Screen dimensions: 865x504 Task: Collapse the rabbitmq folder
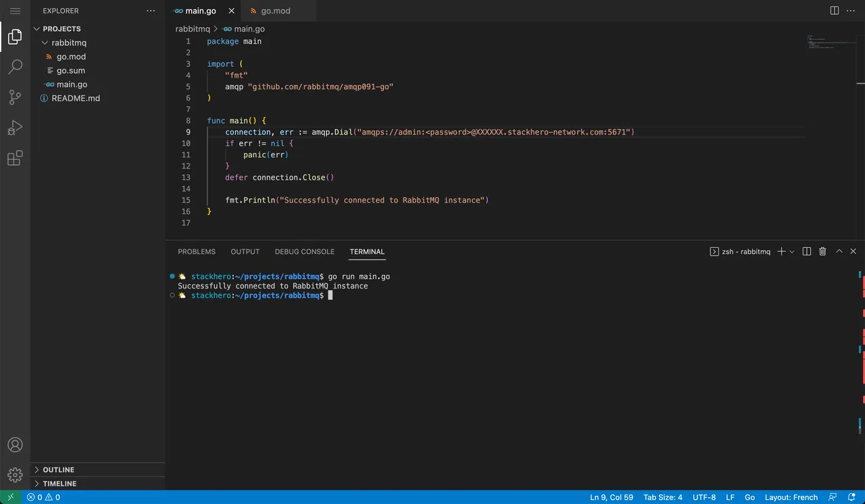(97, 43)
